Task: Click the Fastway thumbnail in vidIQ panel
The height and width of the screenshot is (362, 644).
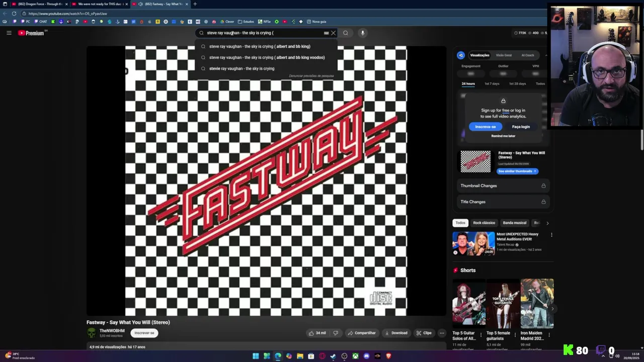Action: (475, 162)
